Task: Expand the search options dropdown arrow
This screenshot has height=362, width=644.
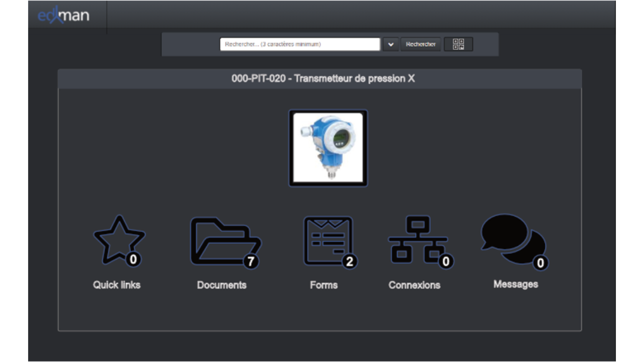Action: click(x=390, y=44)
